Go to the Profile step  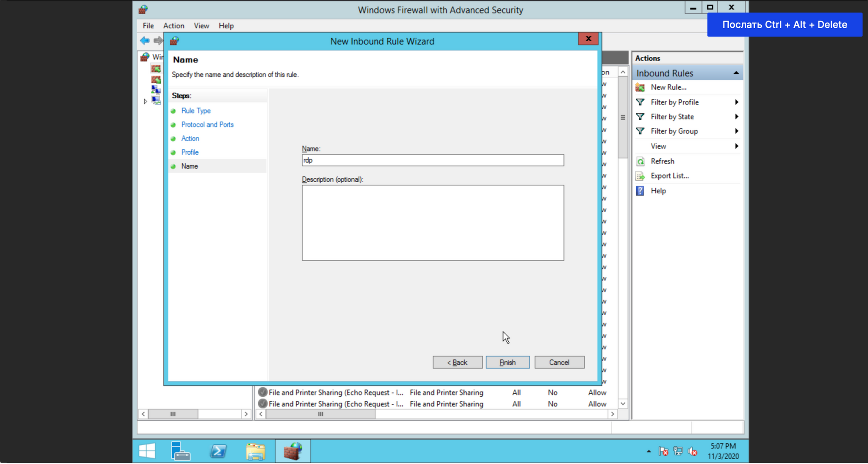point(190,152)
